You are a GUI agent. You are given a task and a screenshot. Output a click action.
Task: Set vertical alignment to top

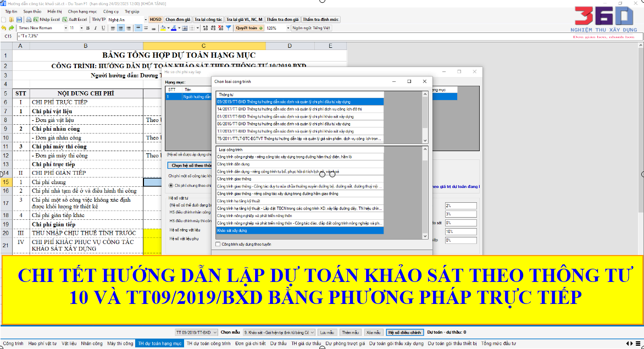pos(138,28)
